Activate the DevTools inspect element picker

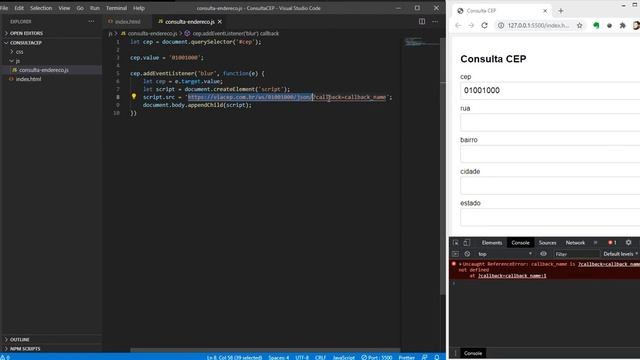[x=456, y=243]
